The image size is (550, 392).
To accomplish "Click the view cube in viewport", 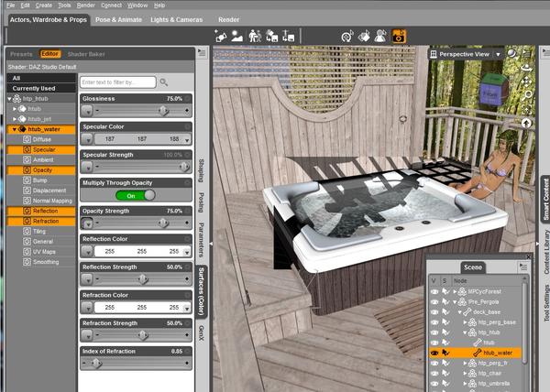I will coord(494,90).
